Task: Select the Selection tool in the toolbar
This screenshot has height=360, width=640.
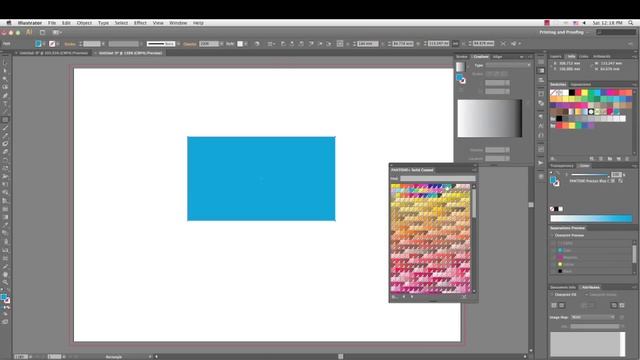Action: [x=5, y=62]
